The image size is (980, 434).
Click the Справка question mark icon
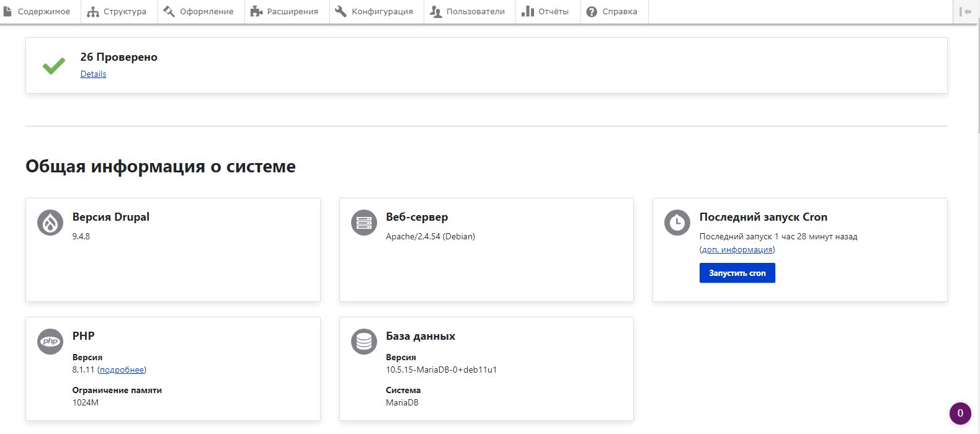(x=592, y=12)
